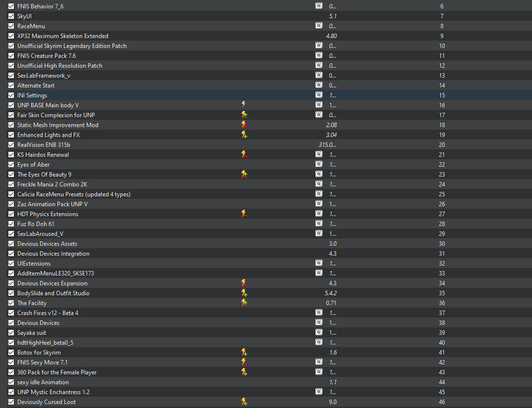This screenshot has height=408, width=532.
Task: Click the version date icon for INI Settings
Action: (x=319, y=94)
